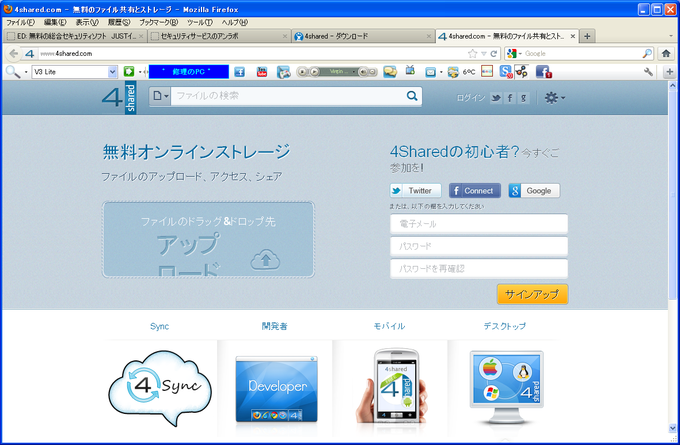Click the ファイルの検索 search field
680x445 pixels.
(288, 96)
